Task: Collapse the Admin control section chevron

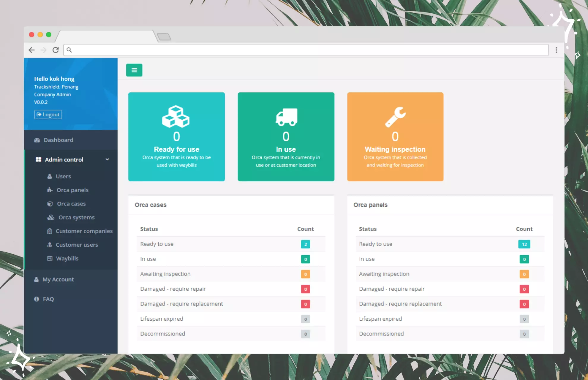Action: tap(108, 159)
